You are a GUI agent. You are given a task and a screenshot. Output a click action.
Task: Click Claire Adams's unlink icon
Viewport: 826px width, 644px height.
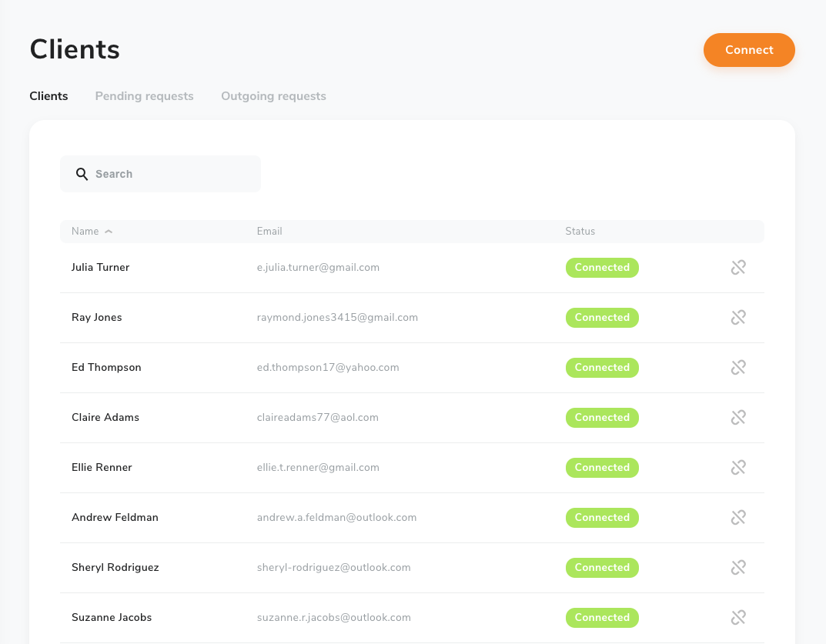coord(738,417)
